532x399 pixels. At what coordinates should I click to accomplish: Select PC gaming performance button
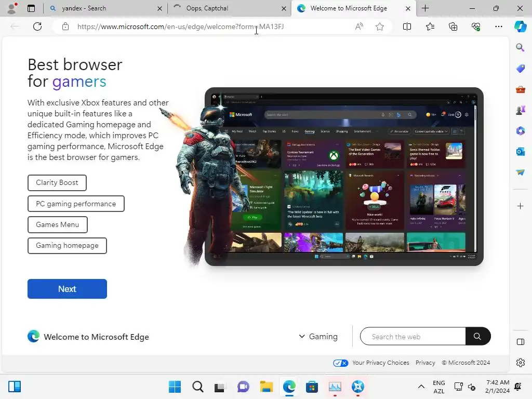(76, 204)
